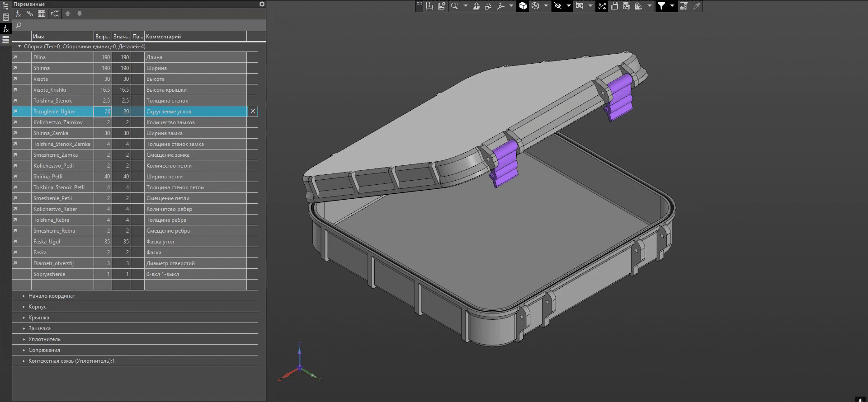Toggle the hide objects crossed-eye icon
The image size is (868, 402).
pos(558,6)
